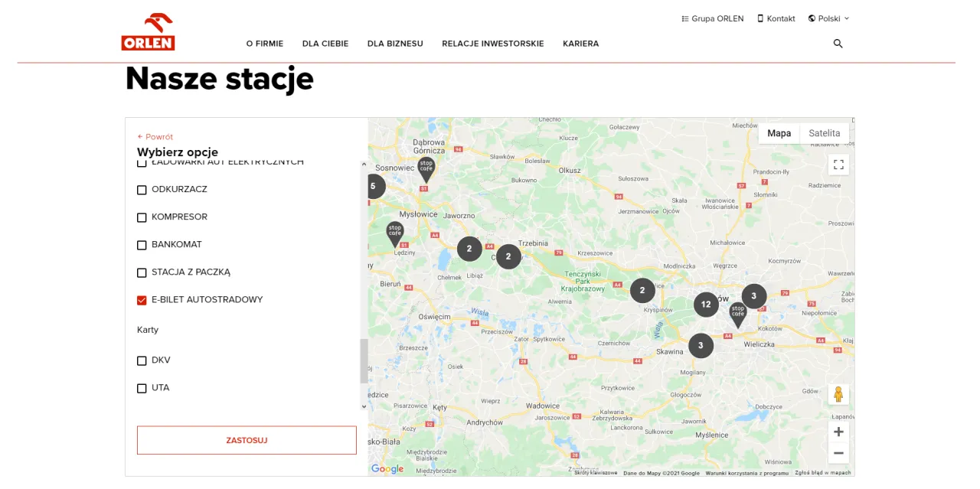980x489 pixels.
Task: Switch map to Mapa view
Action: pyautogui.click(x=779, y=133)
